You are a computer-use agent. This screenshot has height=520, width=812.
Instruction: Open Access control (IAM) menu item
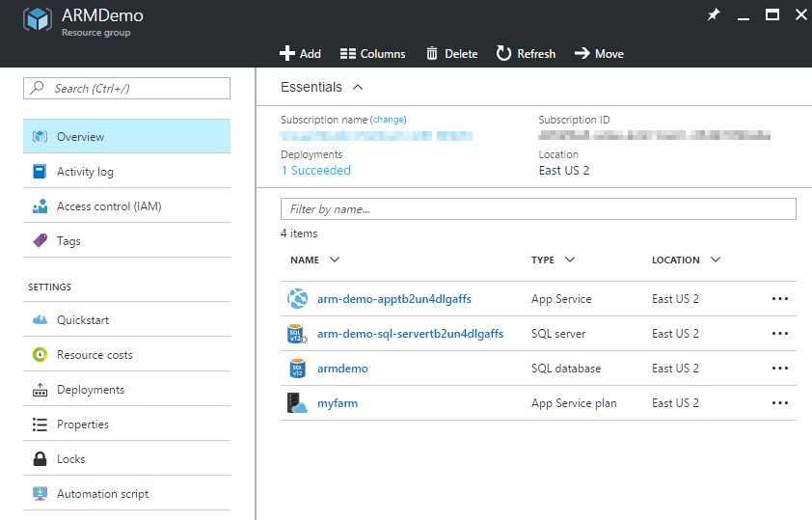(127, 206)
